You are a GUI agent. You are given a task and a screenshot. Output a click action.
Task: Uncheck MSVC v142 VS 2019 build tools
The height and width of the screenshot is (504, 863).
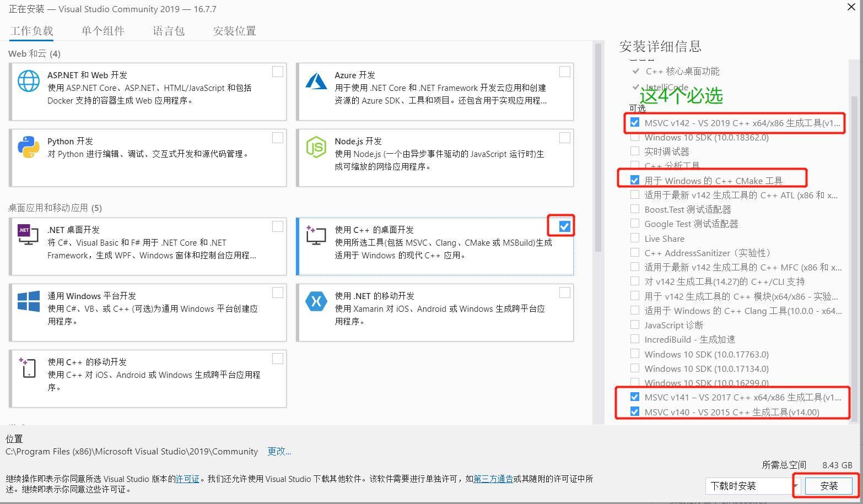[x=635, y=123]
